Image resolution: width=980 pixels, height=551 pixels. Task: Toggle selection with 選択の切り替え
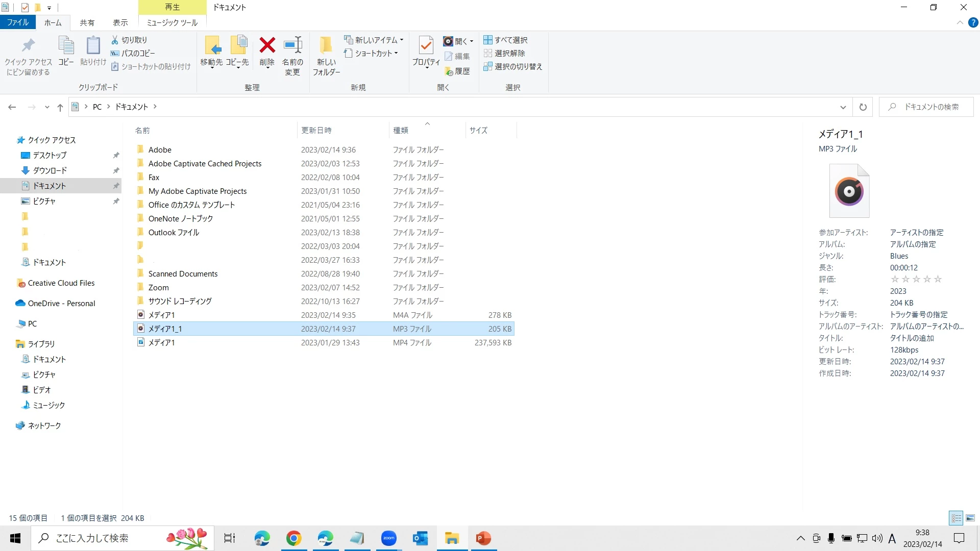click(513, 67)
